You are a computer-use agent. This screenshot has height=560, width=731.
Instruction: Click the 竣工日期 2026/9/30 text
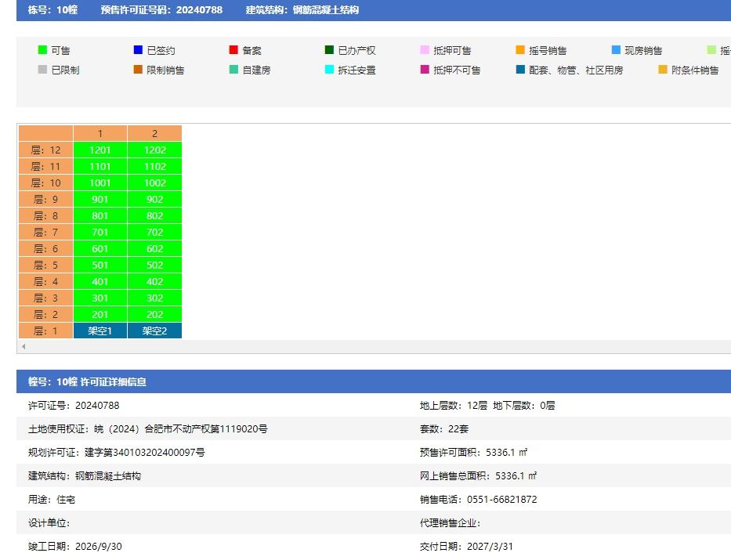[75, 546]
